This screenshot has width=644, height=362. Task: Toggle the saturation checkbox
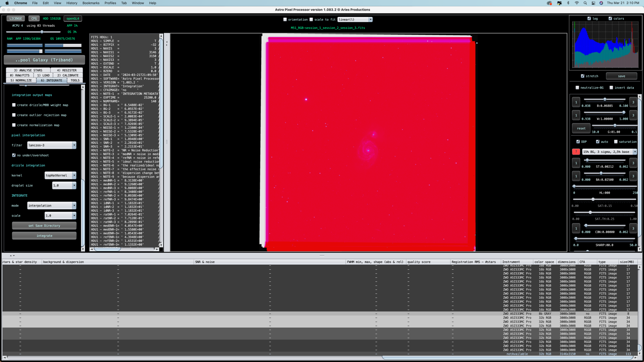coord(616,142)
